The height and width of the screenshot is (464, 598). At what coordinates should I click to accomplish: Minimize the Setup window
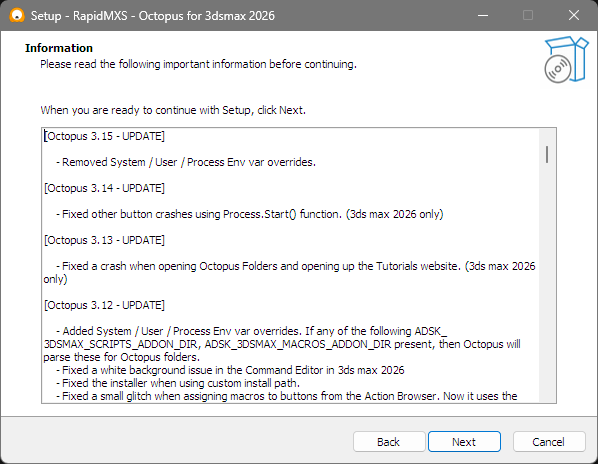point(483,16)
